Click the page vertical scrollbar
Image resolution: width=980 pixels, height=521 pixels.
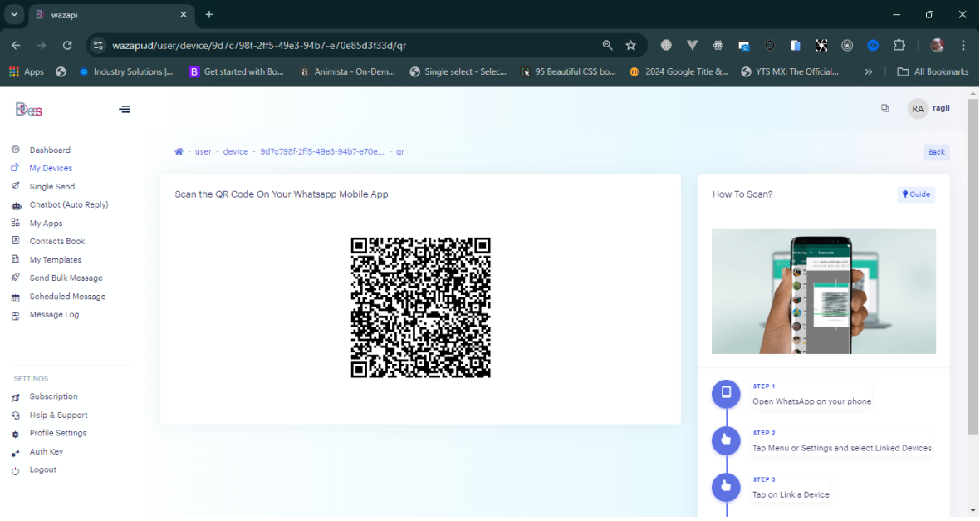[973, 266]
